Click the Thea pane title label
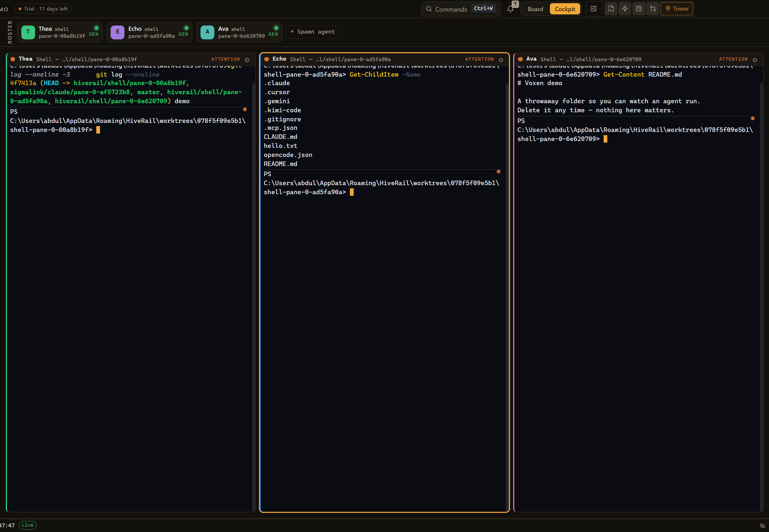769x532 pixels. coord(25,59)
